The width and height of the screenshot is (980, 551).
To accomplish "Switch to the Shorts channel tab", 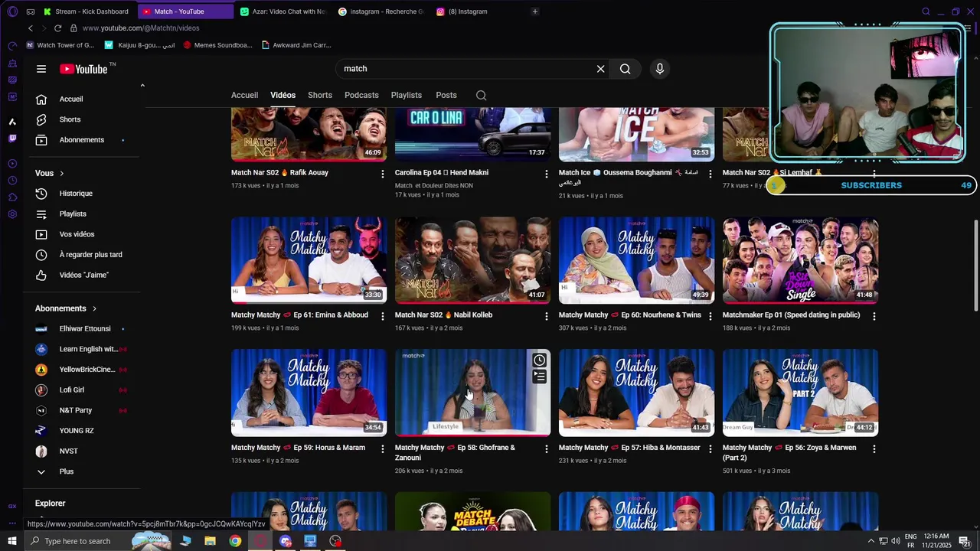I will click(320, 95).
